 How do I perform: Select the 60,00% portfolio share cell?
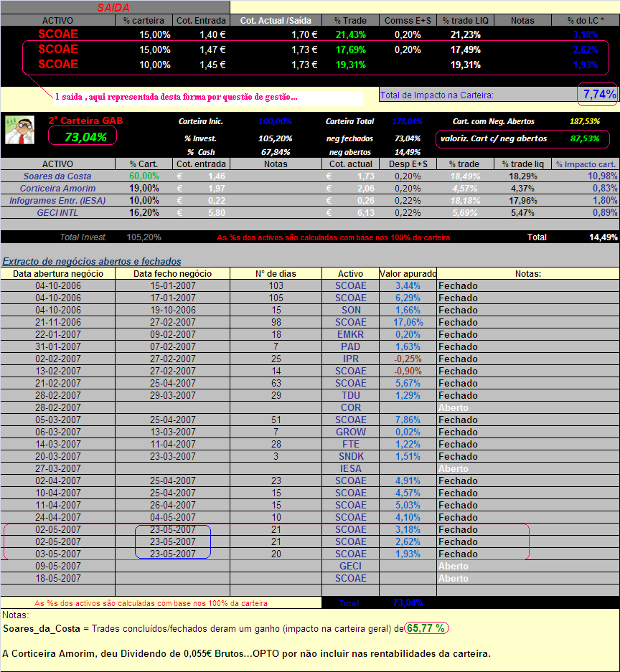pyautogui.click(x=144, y=176)
